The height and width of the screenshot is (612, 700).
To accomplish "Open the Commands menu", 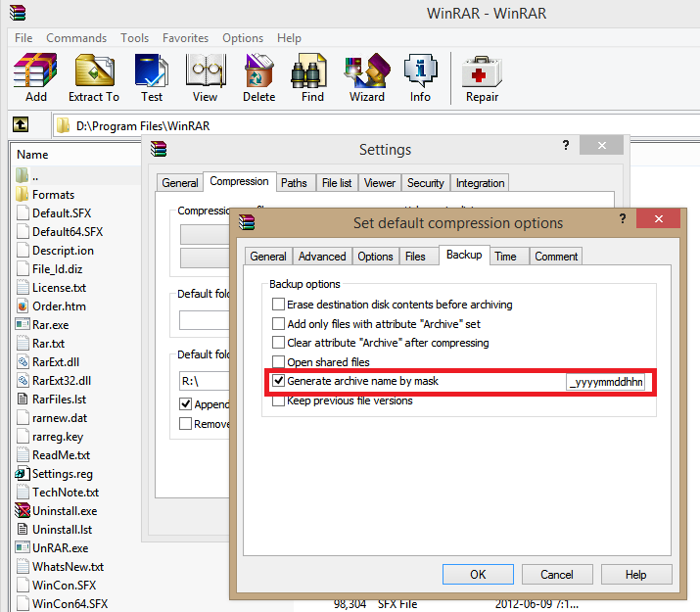I will click(76, 38).
